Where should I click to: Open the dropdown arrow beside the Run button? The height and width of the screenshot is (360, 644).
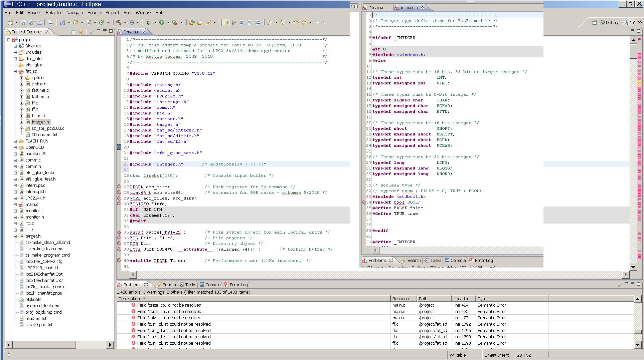pos(168,22)
